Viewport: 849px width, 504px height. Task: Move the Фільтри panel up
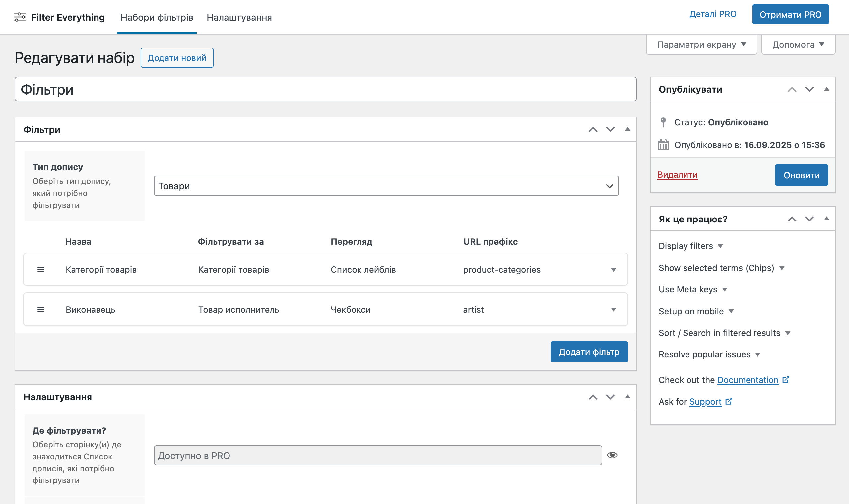tap(593, 129)
